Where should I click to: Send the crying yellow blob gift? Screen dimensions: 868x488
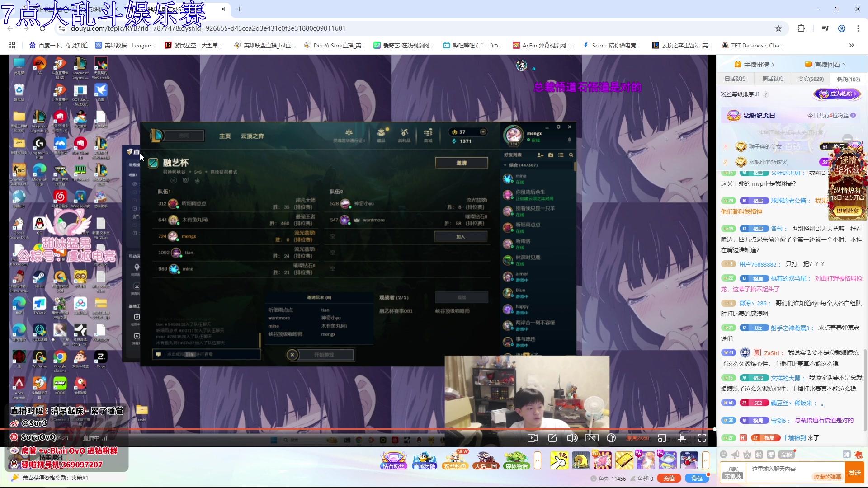coord(580,460)
